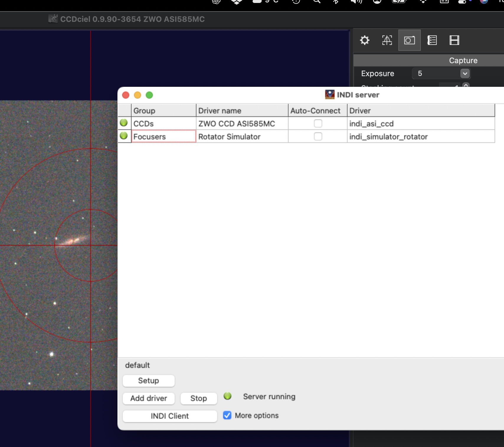Open the sequence list tab icon

point(432,40)
